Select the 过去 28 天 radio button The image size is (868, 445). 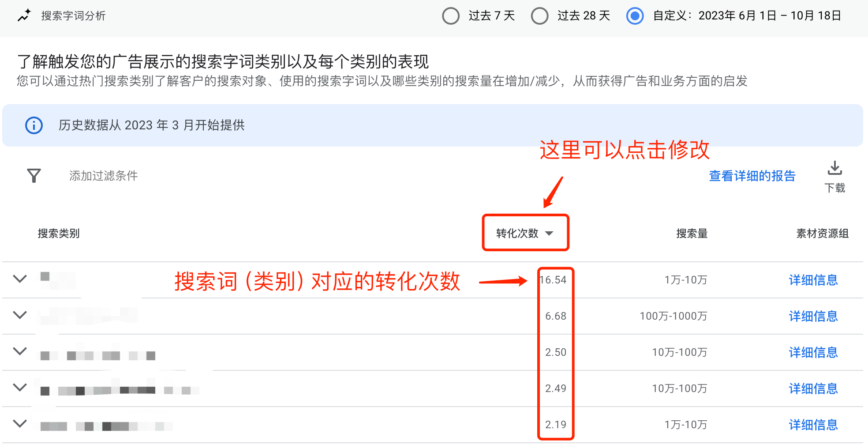(x=539, y=16)
